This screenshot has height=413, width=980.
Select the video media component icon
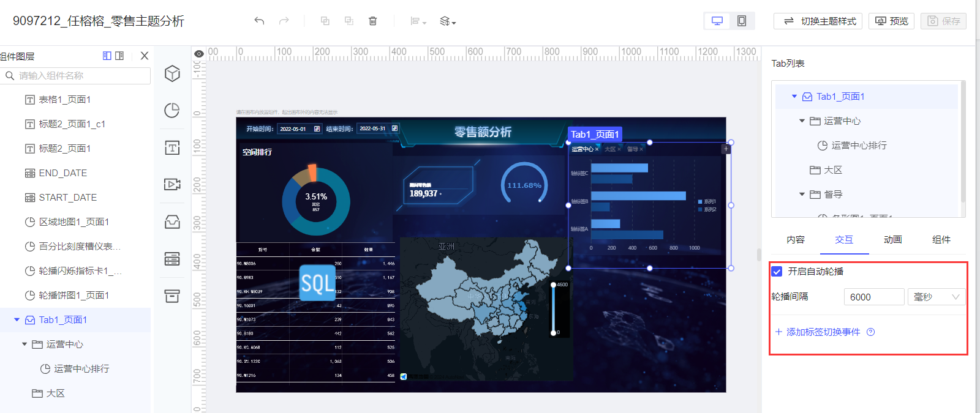(x=172, y=184)
